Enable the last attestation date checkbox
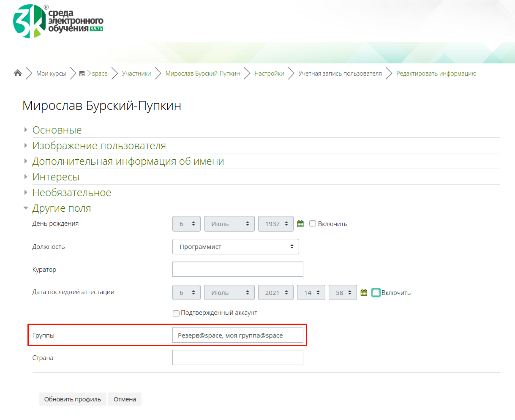 tap(376, 292)
